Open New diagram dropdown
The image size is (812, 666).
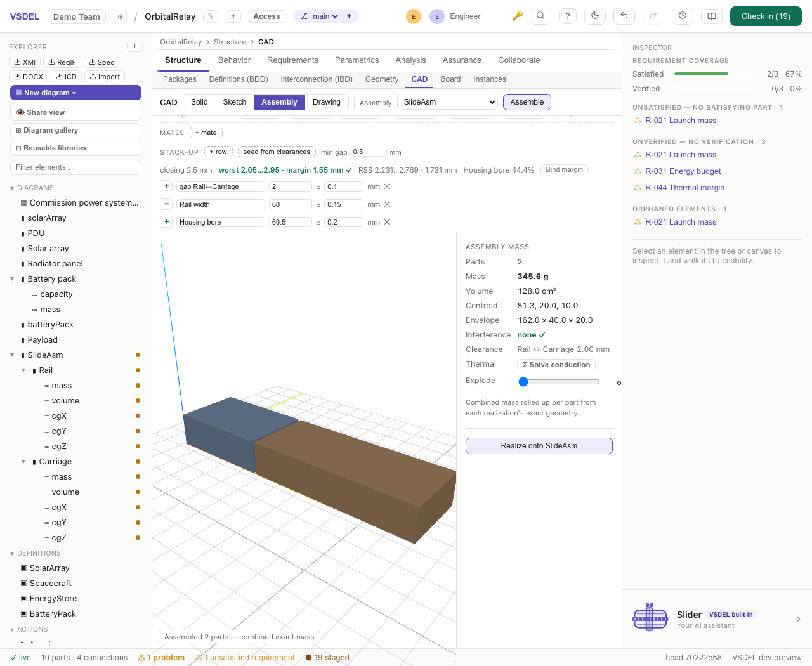pos(75,93)
